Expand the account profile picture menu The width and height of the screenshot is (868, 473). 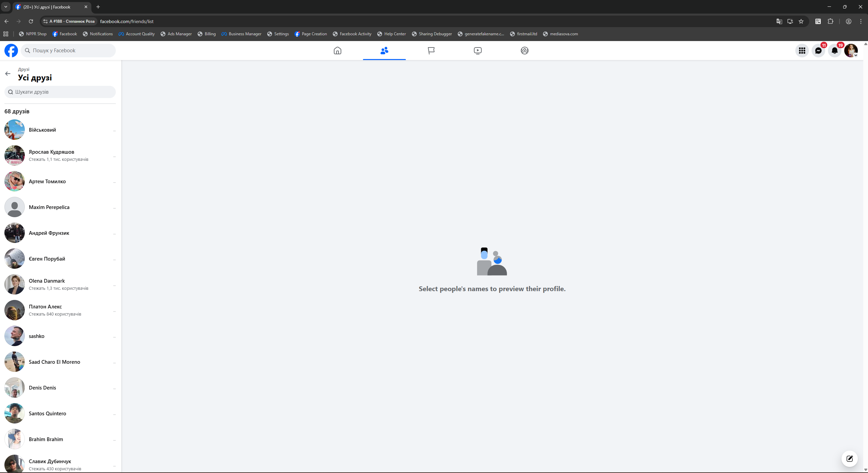click(x=851, y=51)
